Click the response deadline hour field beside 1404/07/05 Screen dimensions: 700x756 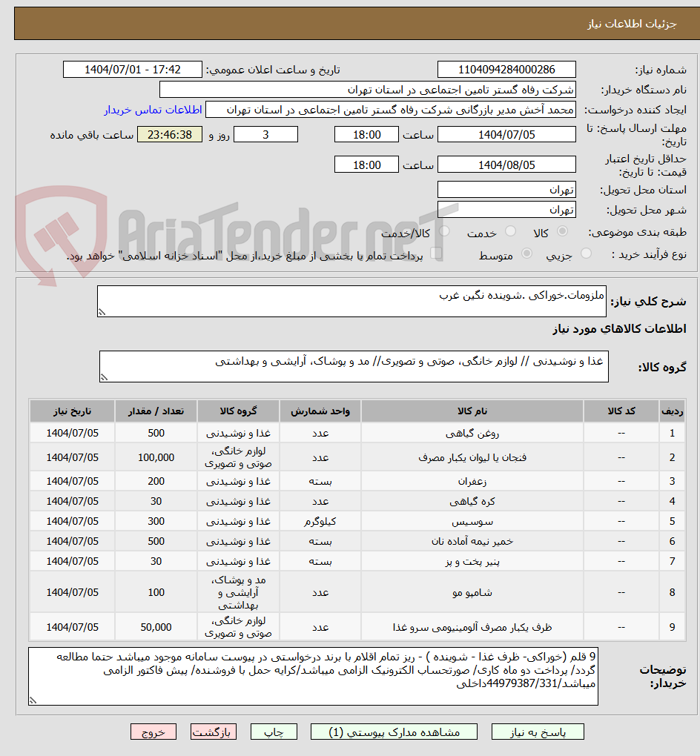(366, 134)
